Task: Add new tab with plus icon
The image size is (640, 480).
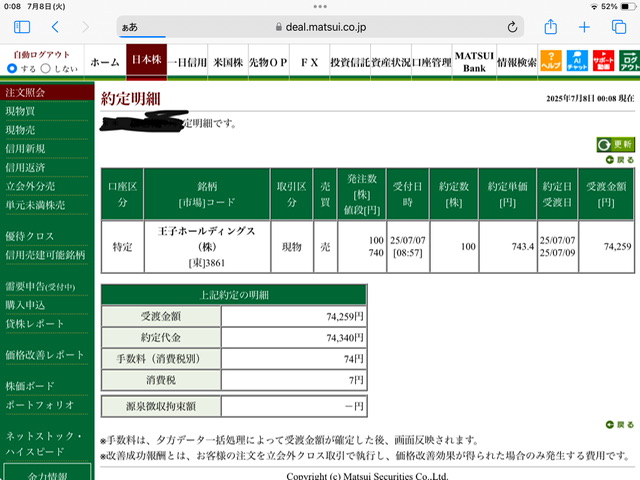Action: click(x=584, y=27)
